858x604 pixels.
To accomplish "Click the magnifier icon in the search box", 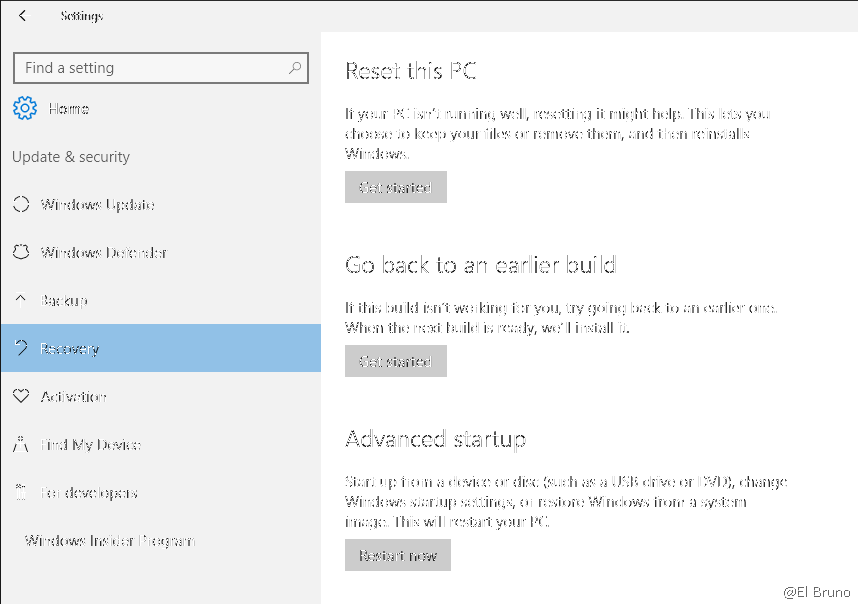I will 294,68.
